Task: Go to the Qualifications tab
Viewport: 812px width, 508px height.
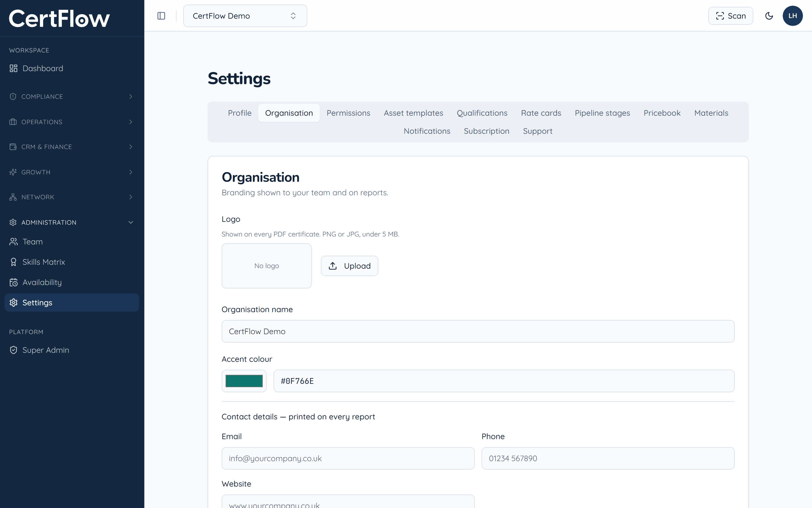Action: [x=482, y=113]
